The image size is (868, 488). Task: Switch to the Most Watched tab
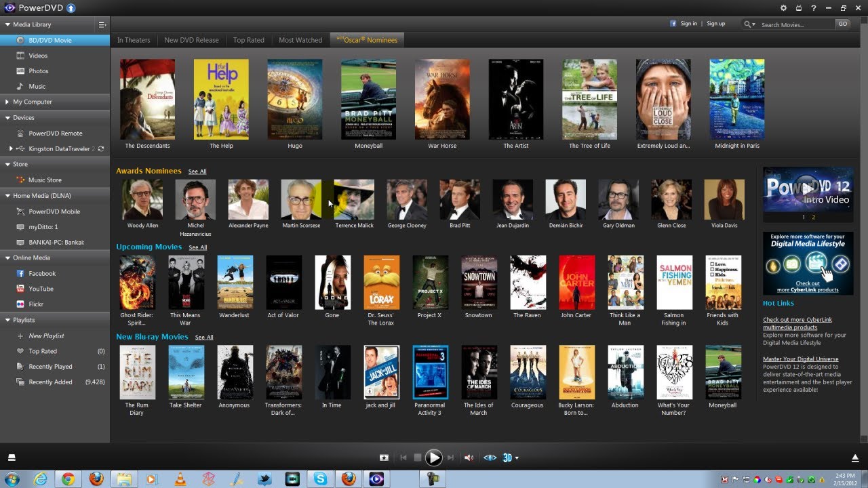point(300,40)
